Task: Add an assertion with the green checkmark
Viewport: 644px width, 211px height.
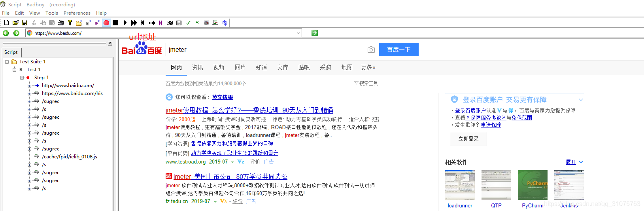Action: 188,23
